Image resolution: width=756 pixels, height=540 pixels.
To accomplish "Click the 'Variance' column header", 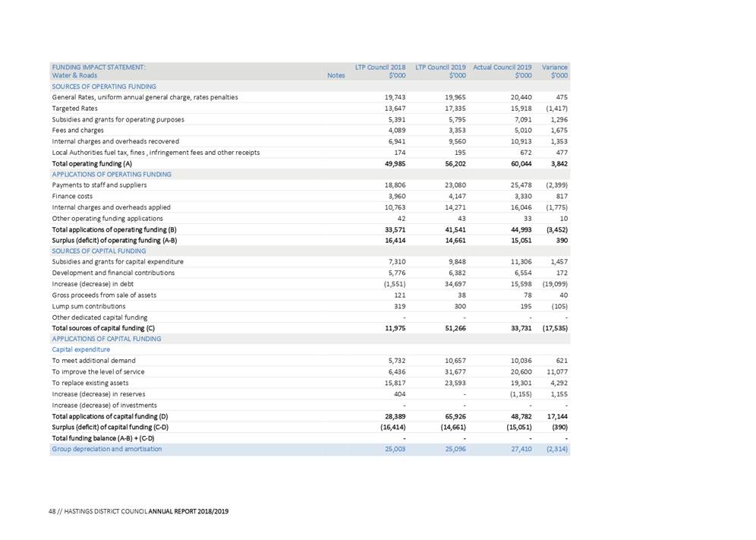I will tap(555, 68).
